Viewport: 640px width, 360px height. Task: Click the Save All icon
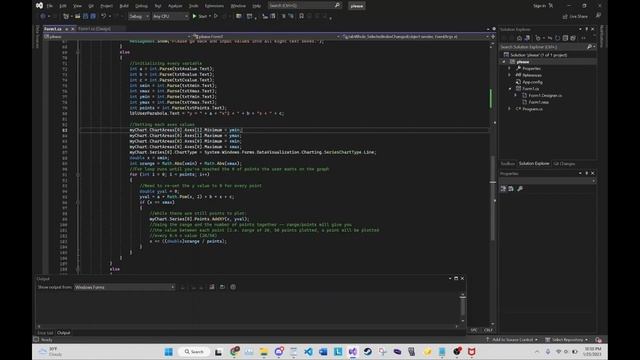pos(93,16)
